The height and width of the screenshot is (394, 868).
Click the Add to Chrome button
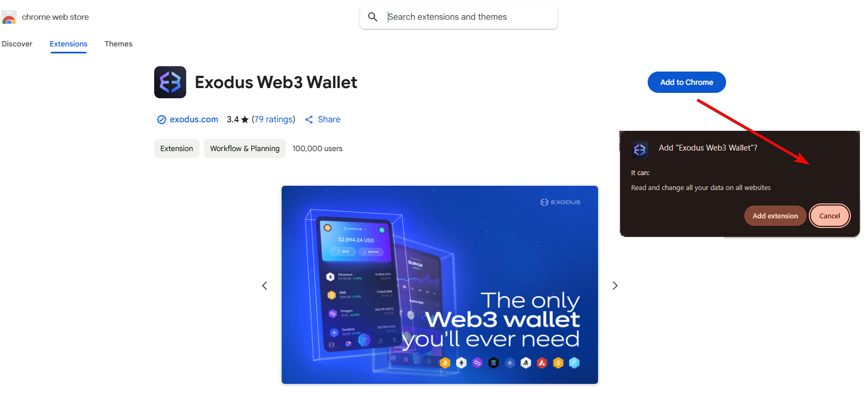coord(687,82)
